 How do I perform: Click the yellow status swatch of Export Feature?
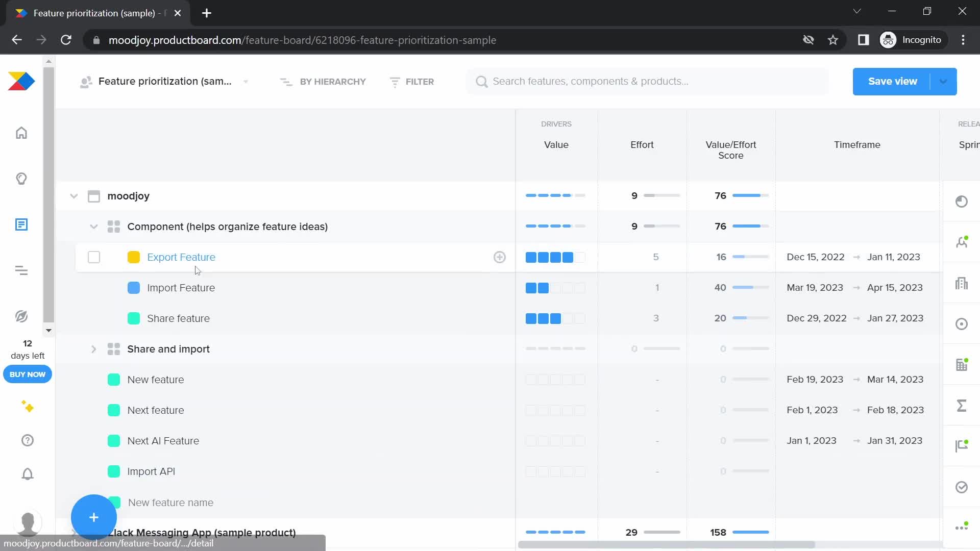point(134,257)
